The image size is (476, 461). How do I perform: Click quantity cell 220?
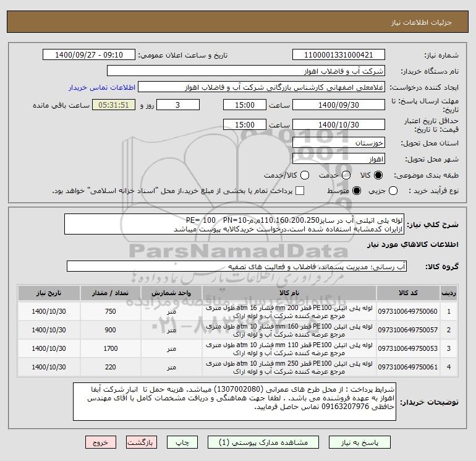[x=111, y=367]
